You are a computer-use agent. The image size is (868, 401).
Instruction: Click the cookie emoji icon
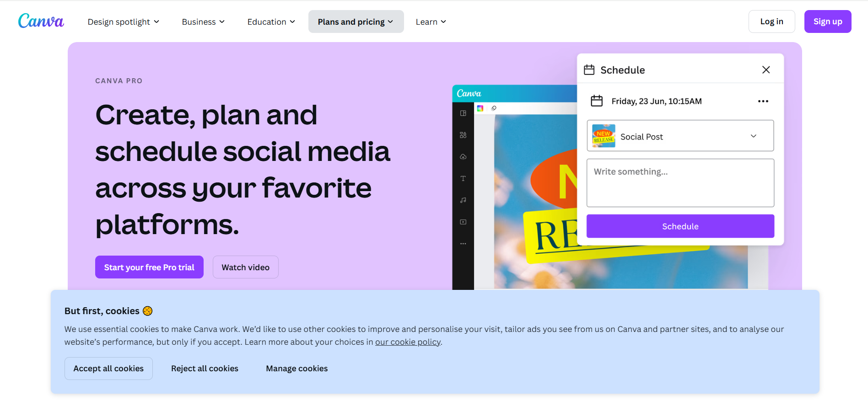[147, 311]
